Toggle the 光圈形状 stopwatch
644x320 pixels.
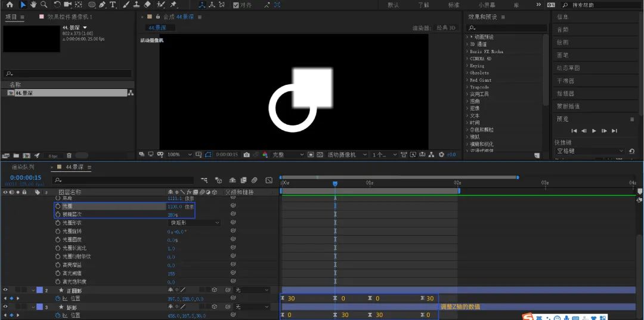tap(58, 223)
